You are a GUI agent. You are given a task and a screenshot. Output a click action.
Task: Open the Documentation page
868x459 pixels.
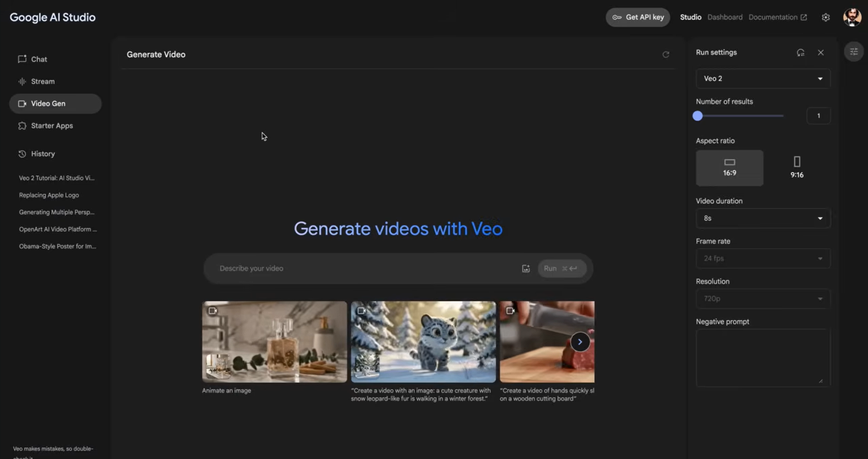773,17
